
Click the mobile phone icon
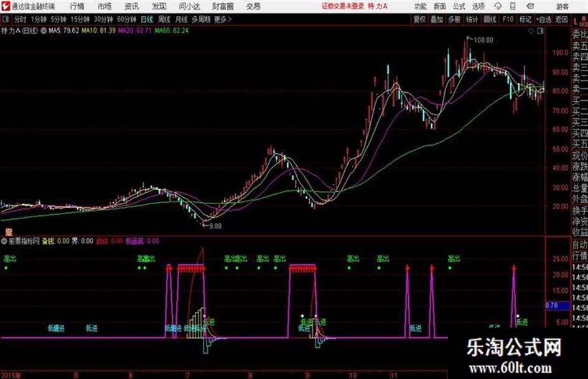click(513, 6)
